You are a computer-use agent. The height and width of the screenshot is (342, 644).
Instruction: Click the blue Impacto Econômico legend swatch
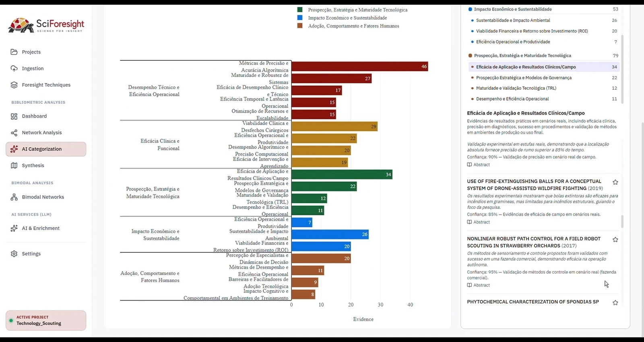(x=300, y=18)
